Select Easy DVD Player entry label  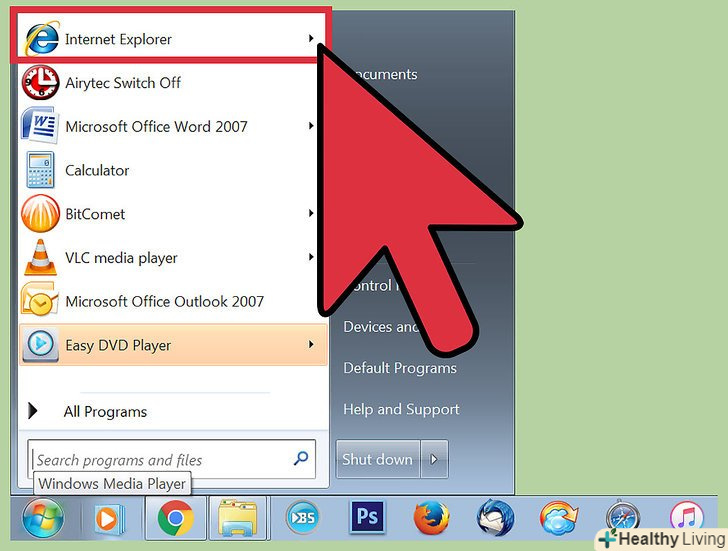(x=118, y=346)
